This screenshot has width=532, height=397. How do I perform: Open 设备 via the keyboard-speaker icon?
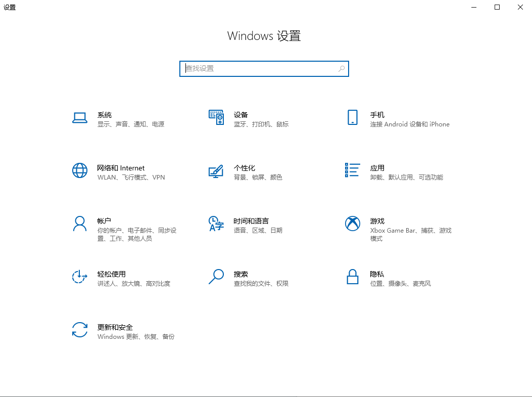[x=216, y=117]
